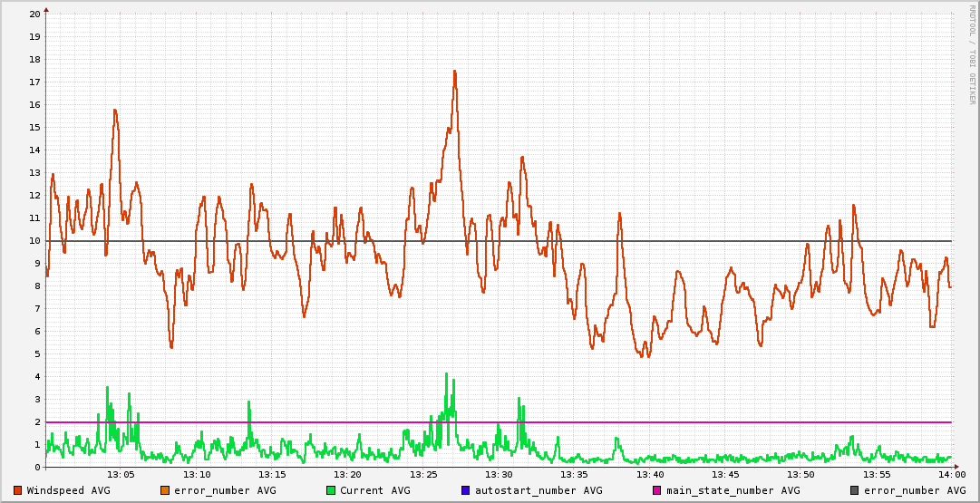Viewport: 980px width, 503px height.
Task: Click the 14:00 time axis label
Action: (952, 475)
